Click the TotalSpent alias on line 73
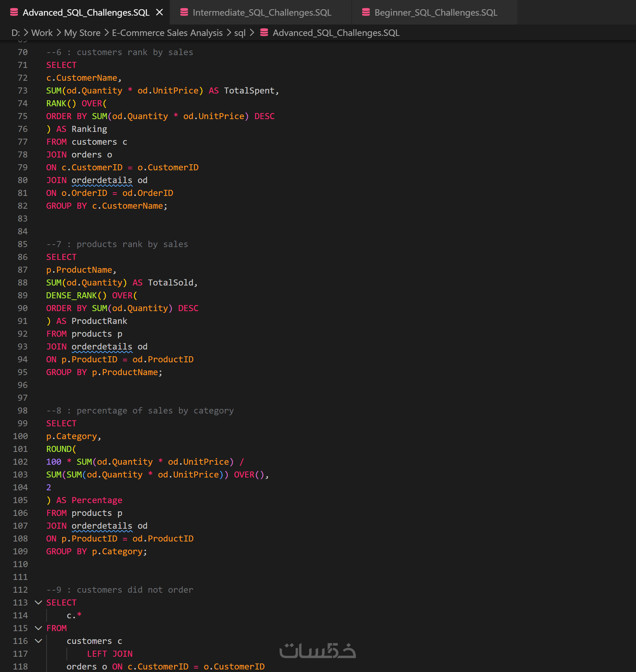The image size is (636, 672). [249, 91]
